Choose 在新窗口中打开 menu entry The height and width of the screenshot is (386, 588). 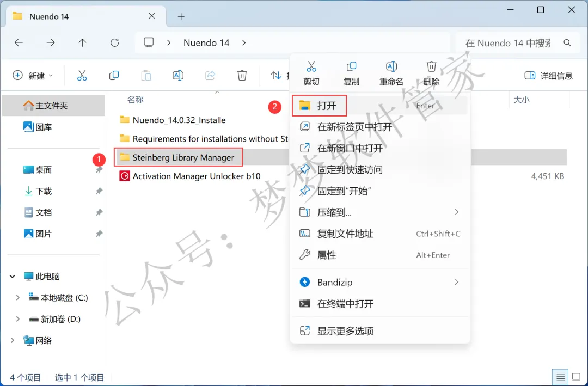tap(379, 148)
